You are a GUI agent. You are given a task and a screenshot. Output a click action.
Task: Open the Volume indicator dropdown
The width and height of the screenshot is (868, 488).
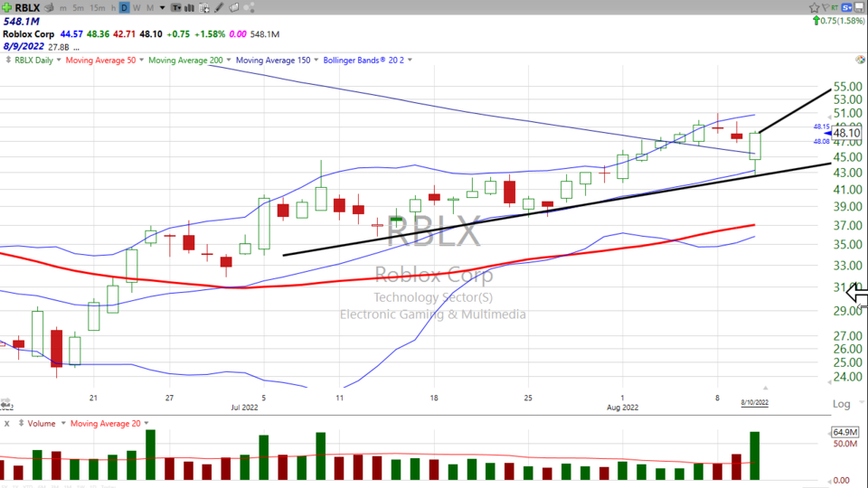63,423
